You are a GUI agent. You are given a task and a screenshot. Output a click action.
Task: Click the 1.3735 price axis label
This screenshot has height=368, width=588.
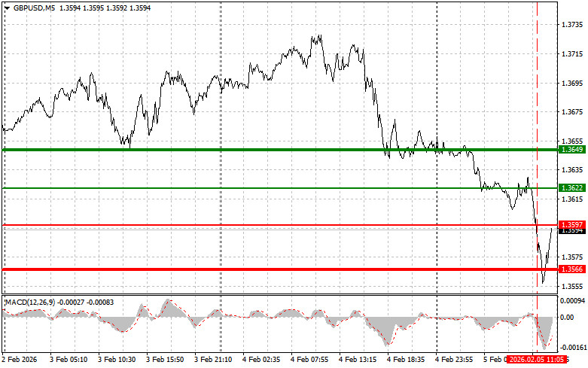pos(572,25)
